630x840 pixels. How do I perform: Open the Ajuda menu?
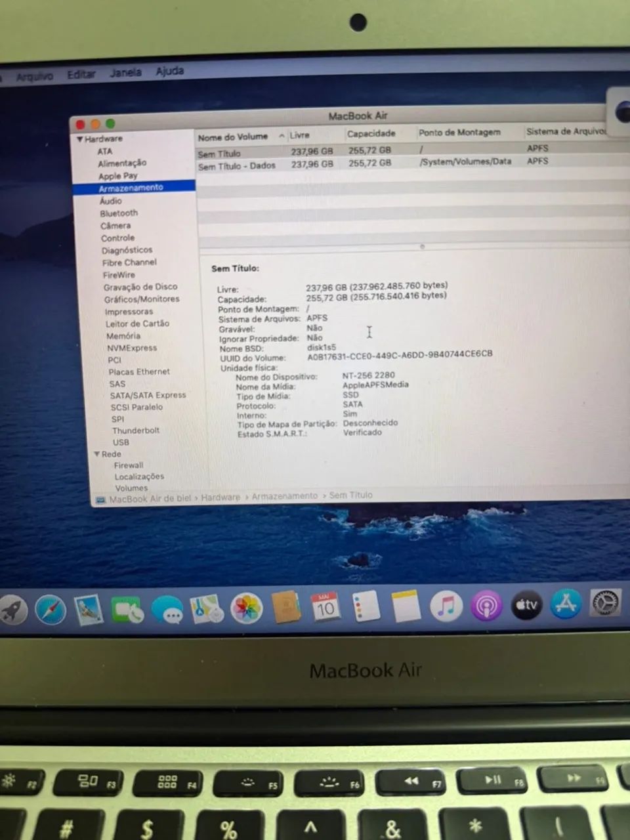169,70
